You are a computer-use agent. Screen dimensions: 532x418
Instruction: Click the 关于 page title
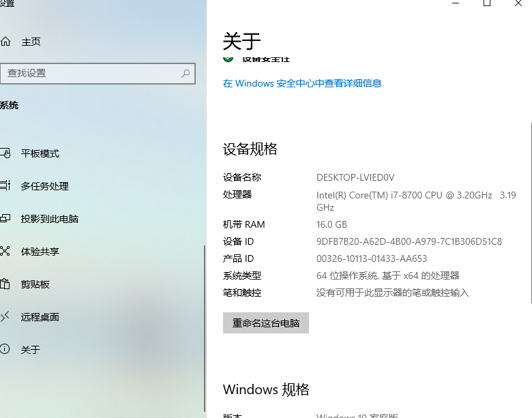point(241,41)
